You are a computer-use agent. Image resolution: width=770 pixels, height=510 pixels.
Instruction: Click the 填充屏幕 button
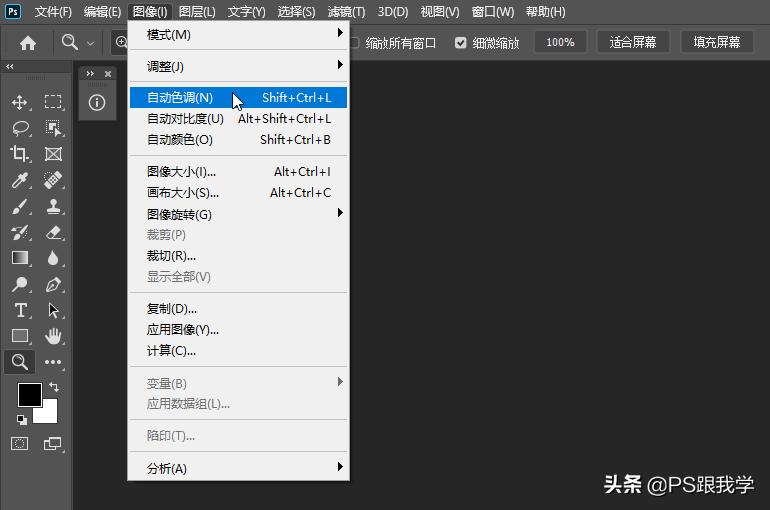[717, 42]
